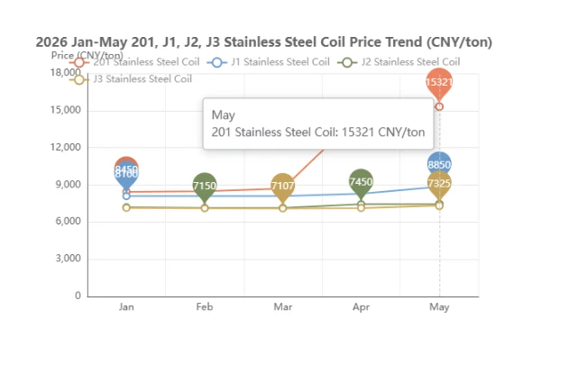Click the chart title text
This screenshot has height=392, width=587.
264,41
